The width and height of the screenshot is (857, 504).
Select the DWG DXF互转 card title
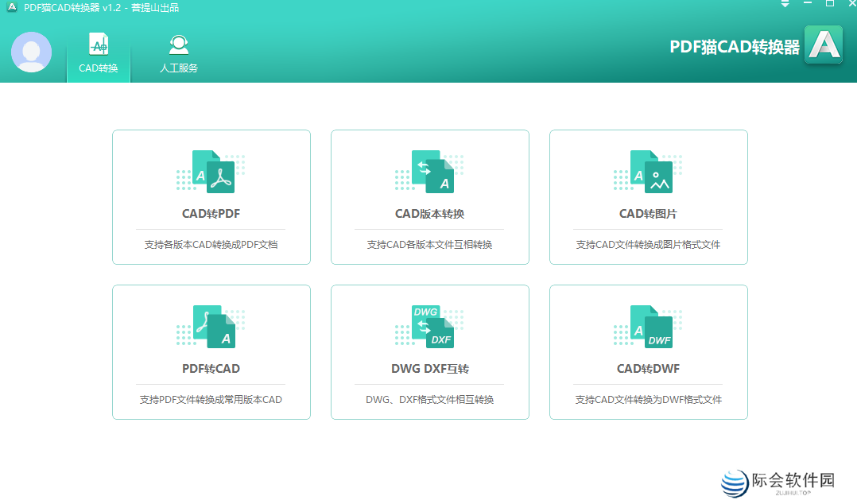tap(430, 369)
